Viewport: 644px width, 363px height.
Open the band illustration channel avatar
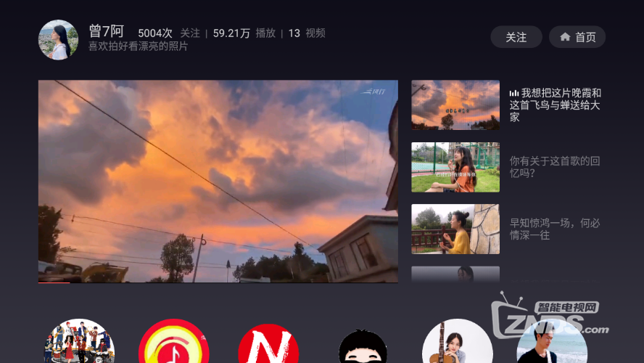coord(79,341)
